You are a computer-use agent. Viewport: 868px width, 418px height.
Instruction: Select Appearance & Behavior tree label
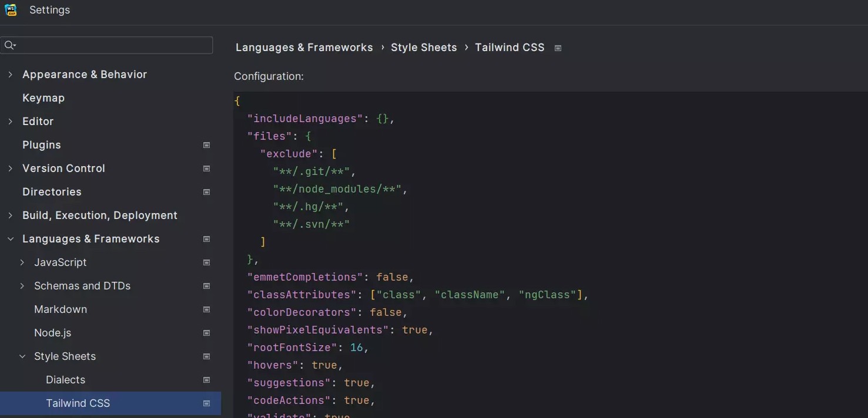(85, 75)
